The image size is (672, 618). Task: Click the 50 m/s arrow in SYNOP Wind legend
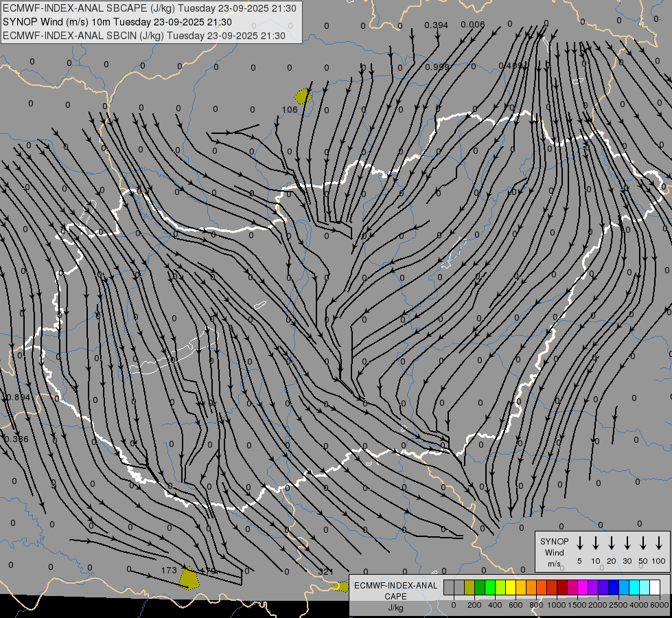[x=643, y=543]
